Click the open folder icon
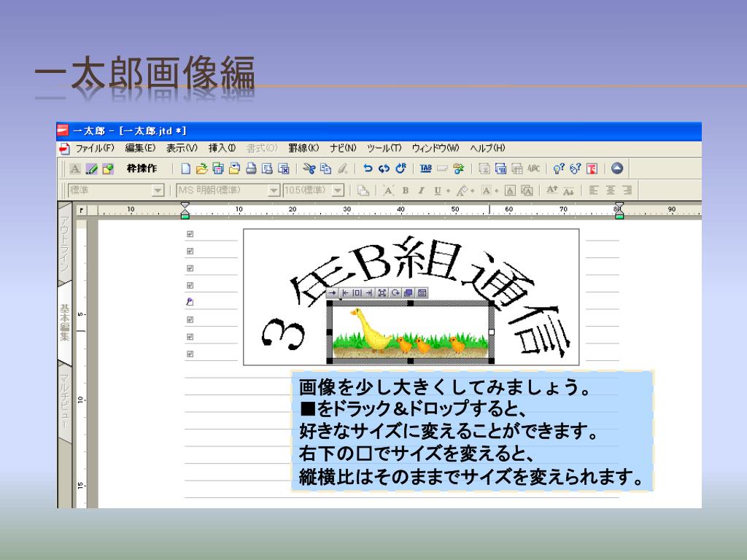The height and width of the screenshot is (560, 747). (202, 168)
